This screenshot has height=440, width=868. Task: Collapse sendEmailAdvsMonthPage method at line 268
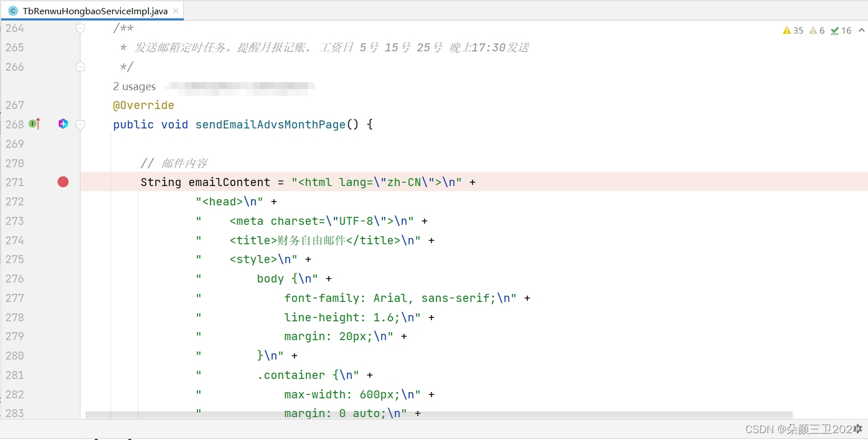pyautogui.click(x=80, y=124)
